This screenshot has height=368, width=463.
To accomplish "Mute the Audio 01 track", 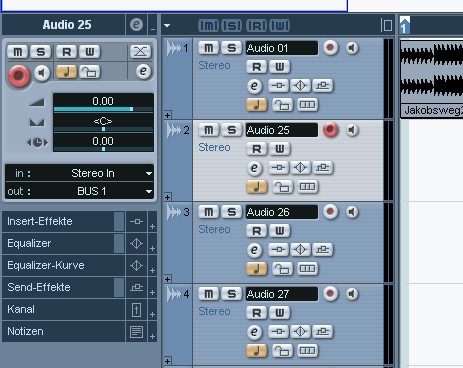I will [x=208, y=48].
